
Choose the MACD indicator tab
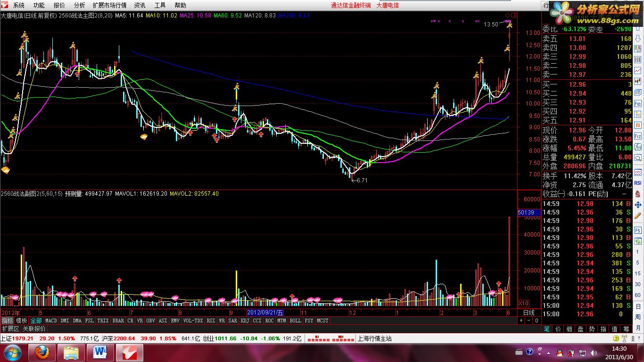coord(51,321)
